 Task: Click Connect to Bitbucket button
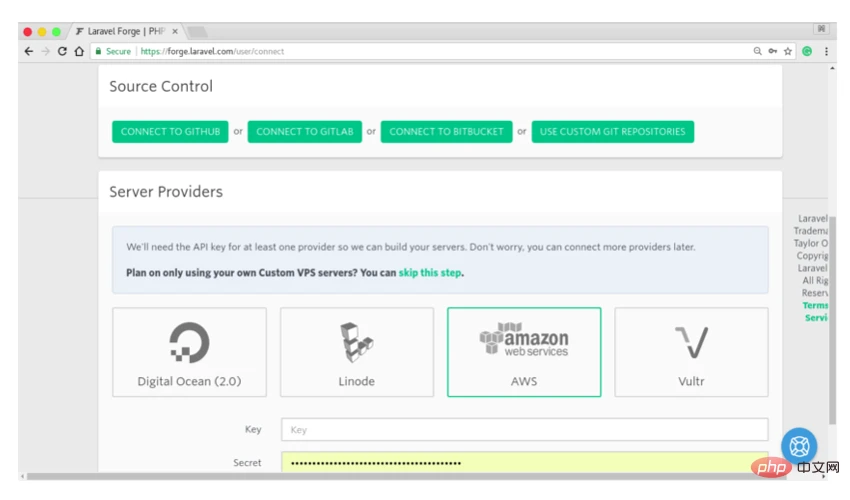coord(446,131)
